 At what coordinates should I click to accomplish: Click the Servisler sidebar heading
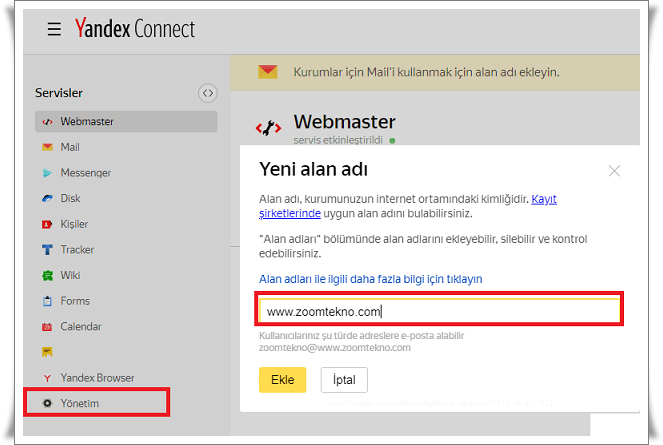59,93
